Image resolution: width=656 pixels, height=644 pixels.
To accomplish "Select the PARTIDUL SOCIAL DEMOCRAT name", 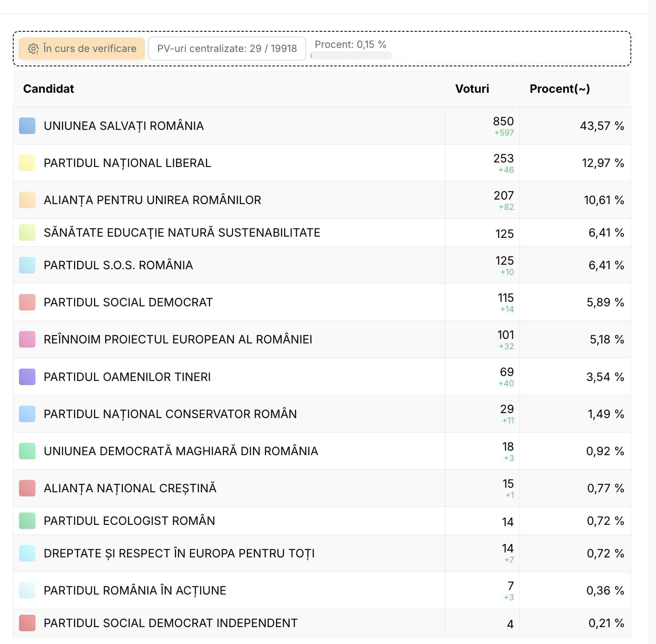I will (x=128, y=302).
